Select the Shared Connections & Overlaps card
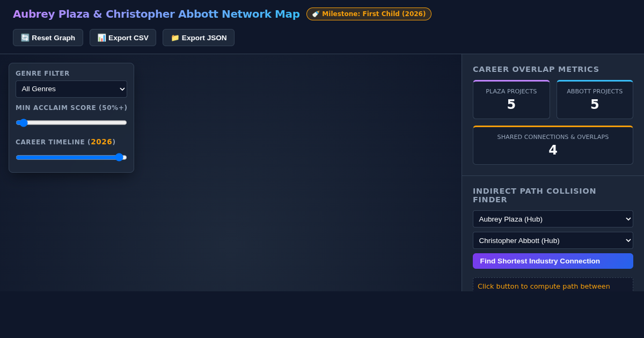This screenshot has height=338, width=644. click(x=553, y=145)
